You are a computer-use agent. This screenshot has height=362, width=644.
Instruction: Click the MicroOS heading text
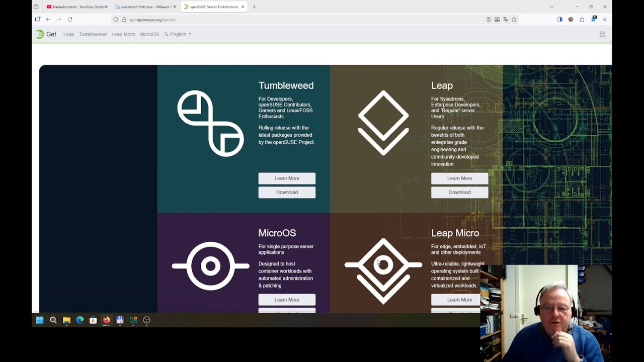[277, 233]
